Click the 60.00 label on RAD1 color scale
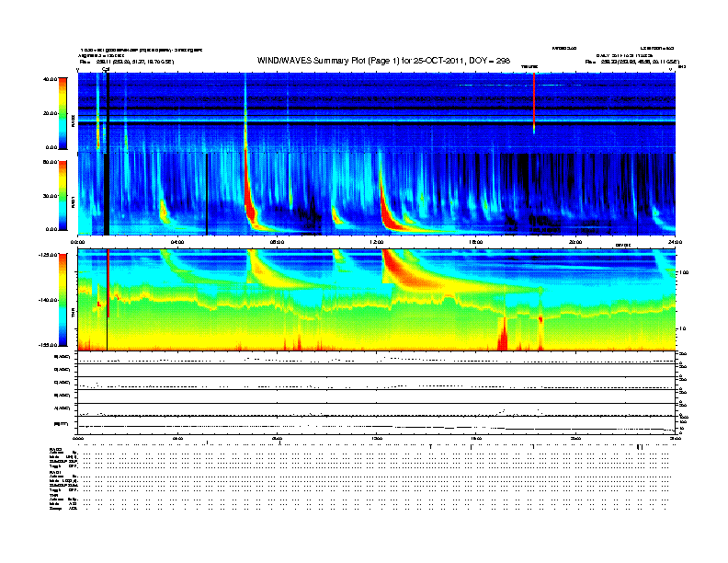728x563 pixels. coord(50,162)
